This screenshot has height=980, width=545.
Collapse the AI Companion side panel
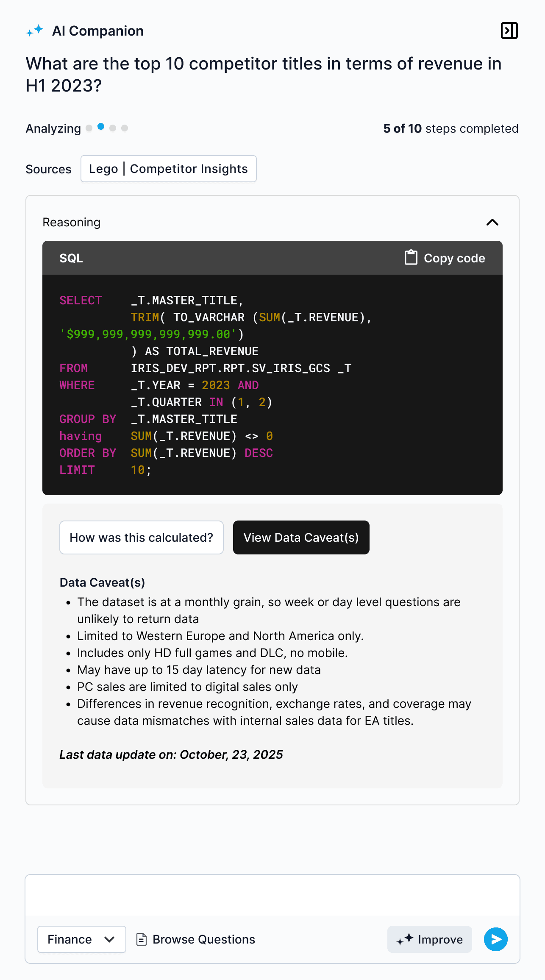(x=509, y=31)
